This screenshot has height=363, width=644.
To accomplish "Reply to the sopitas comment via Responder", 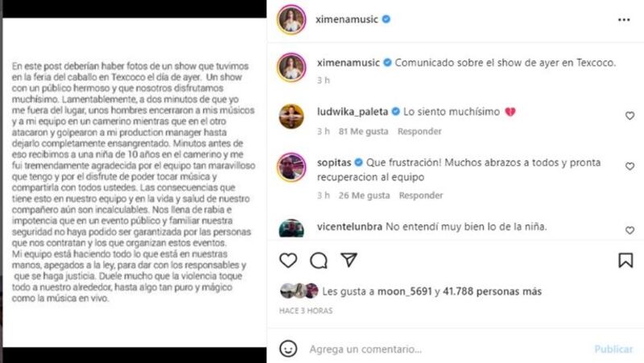I will (x=421, y=196).
